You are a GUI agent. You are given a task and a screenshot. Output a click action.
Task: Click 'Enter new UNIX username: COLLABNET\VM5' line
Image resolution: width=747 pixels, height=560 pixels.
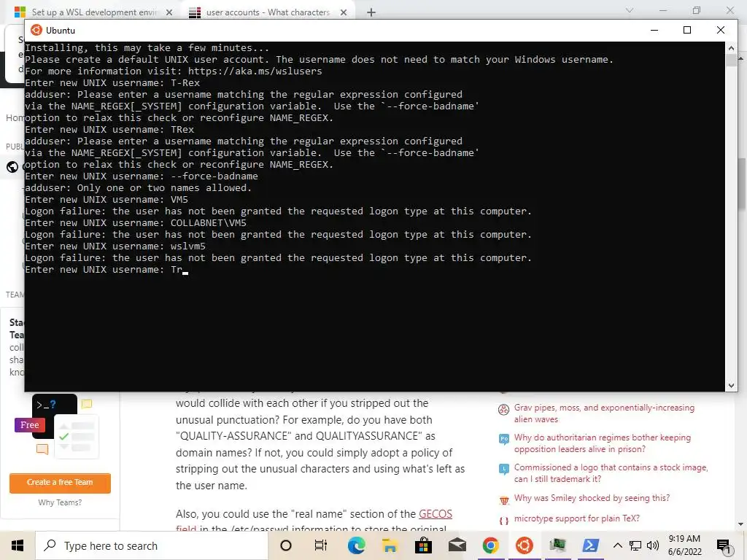[136, 223]
